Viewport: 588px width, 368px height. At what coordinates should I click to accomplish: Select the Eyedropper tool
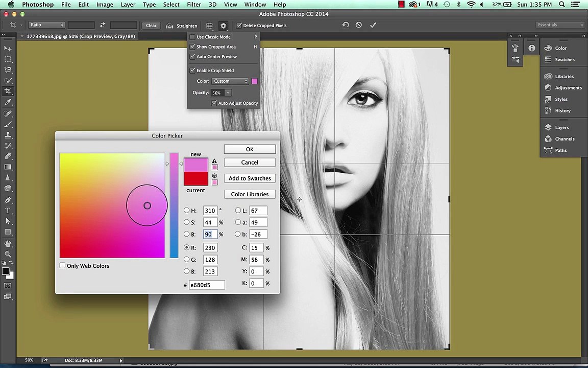[8, 102]
